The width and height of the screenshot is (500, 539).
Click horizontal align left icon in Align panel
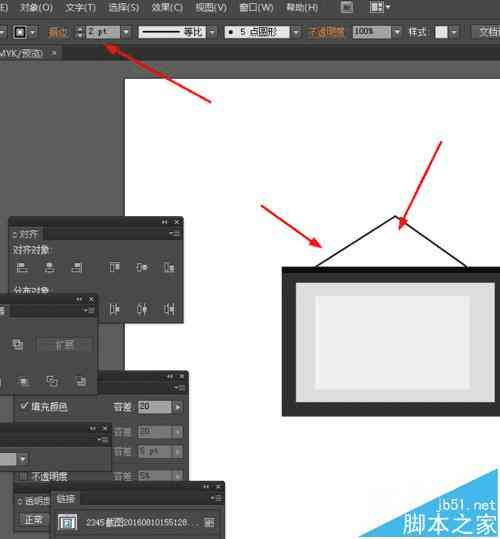pyautogui.click(x=22, y=267)
